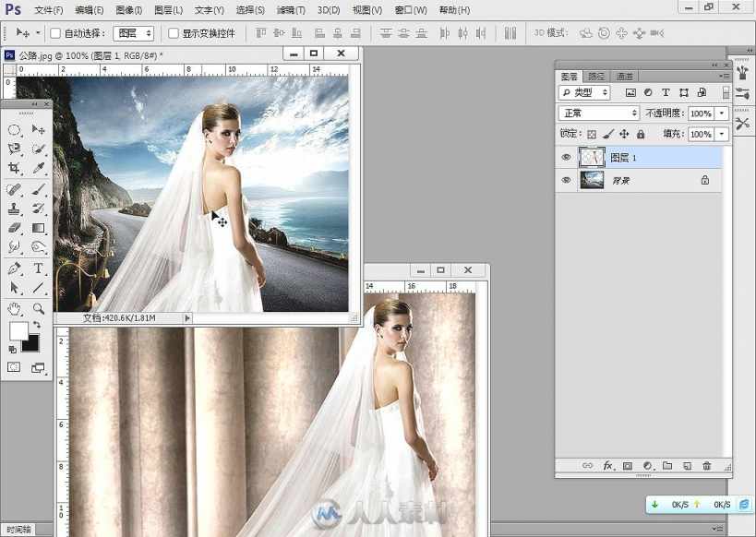The width and height of the screenshot is (756, 537).
Task: Click the Auto-Align Layers icon
Action: [510, 33]
